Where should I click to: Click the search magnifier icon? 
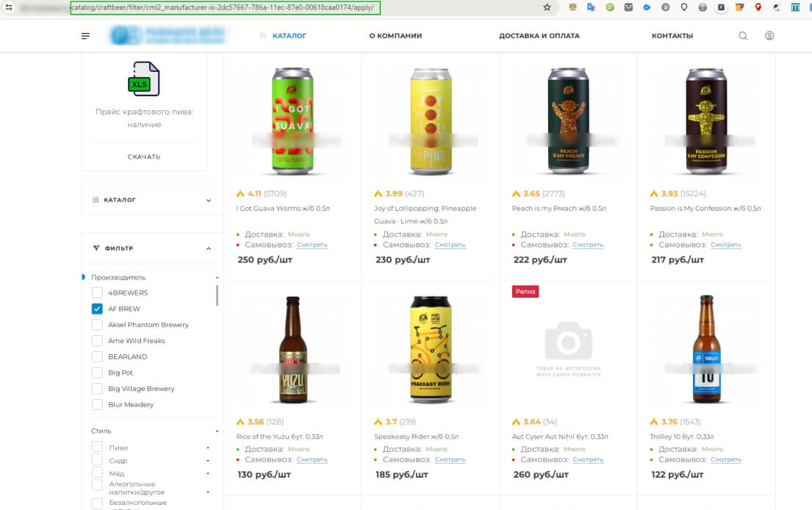pyautogui.click(x=743, y=36)
